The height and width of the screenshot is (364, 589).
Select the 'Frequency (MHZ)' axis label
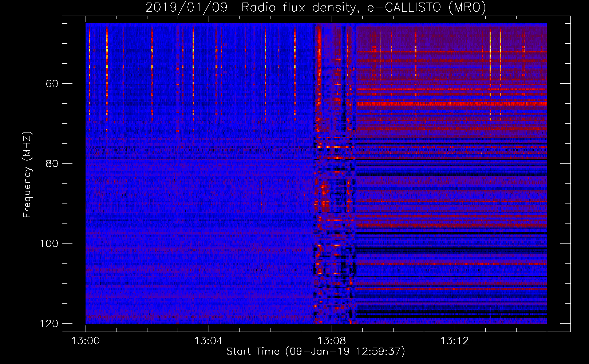coord(27,174)
